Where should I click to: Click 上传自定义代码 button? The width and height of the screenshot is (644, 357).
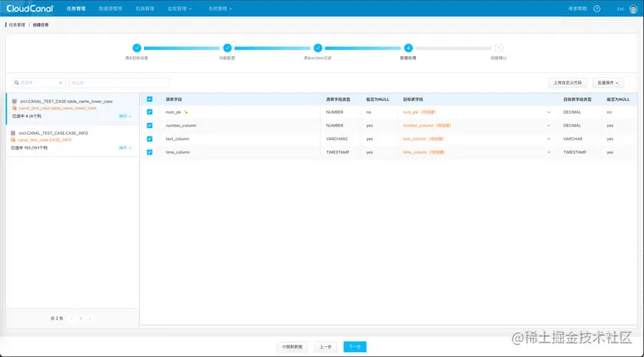[568, 82]
